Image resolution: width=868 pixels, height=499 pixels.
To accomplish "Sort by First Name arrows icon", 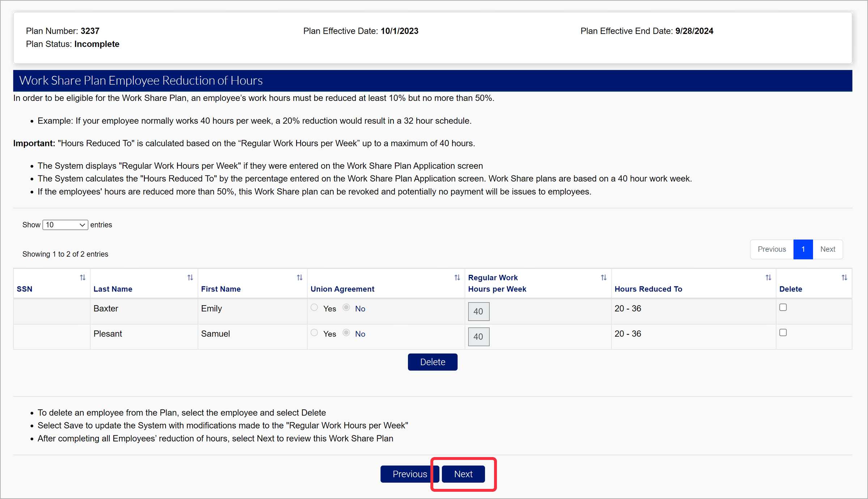I will (x=299, y=278).
